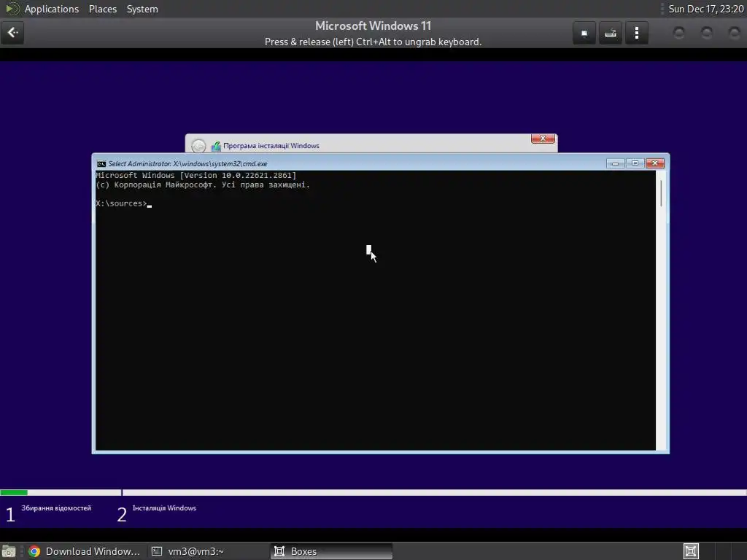The width and height of the screenshot is (747, 560).
Task: Click the last circular window button in Boxes header
Action: point(734,33)
